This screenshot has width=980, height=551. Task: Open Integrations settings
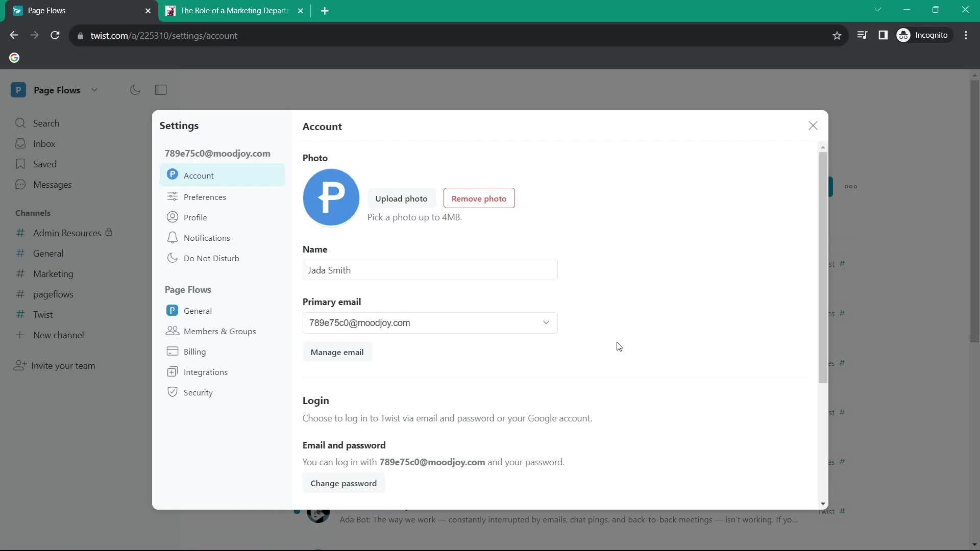tap(222, 372)
